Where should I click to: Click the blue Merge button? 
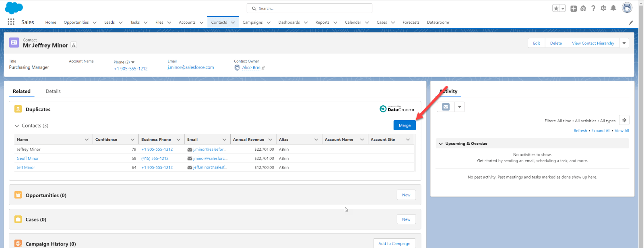tap(405, 125)
